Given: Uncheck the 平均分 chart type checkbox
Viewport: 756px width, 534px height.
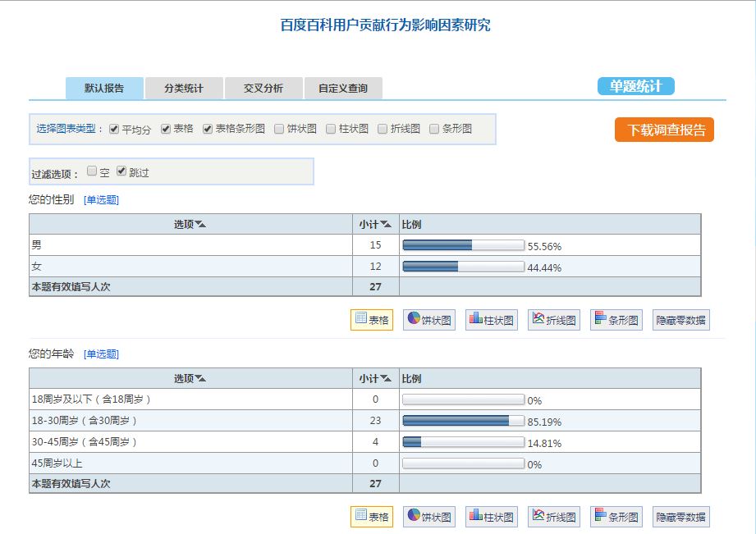Looking at the screenshot, I should click(x=114, y=129).
